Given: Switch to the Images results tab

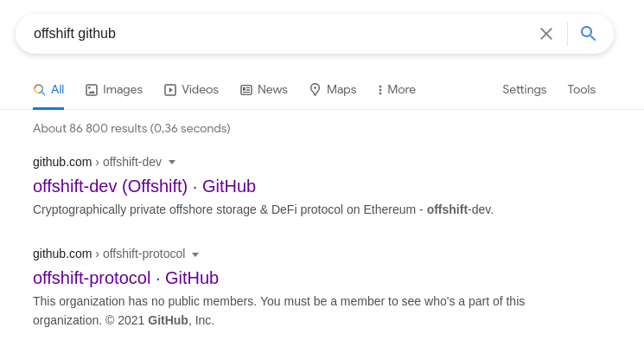Looking at the screenshot, I should (122, 90).
